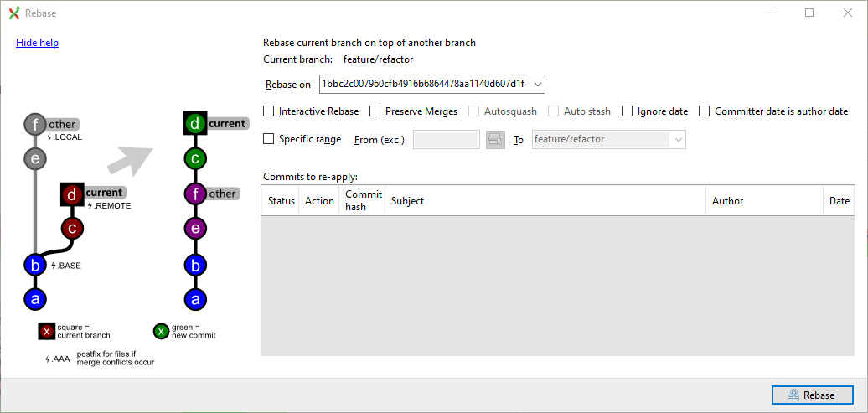Click the dark red 'd' square commit icon

(x=72, y=194)
